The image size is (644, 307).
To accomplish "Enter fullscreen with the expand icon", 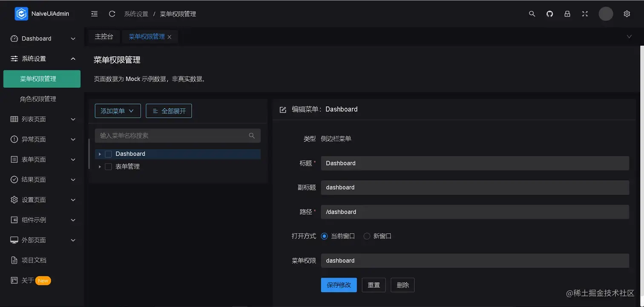I will [585, 14].
